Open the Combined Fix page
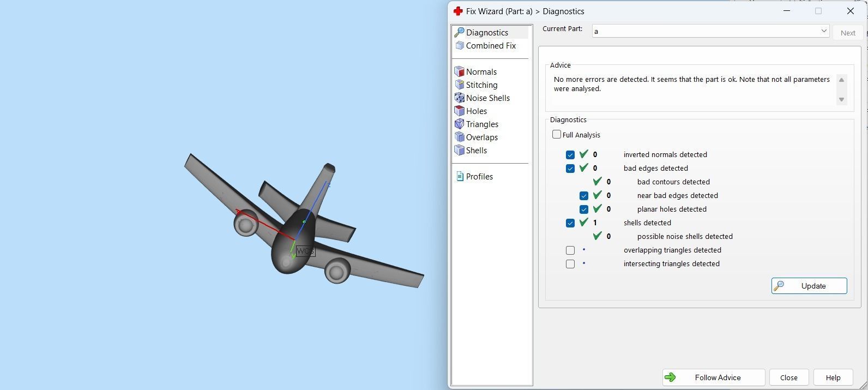Viewport: 868px width, 390px height. coord(491,46)
